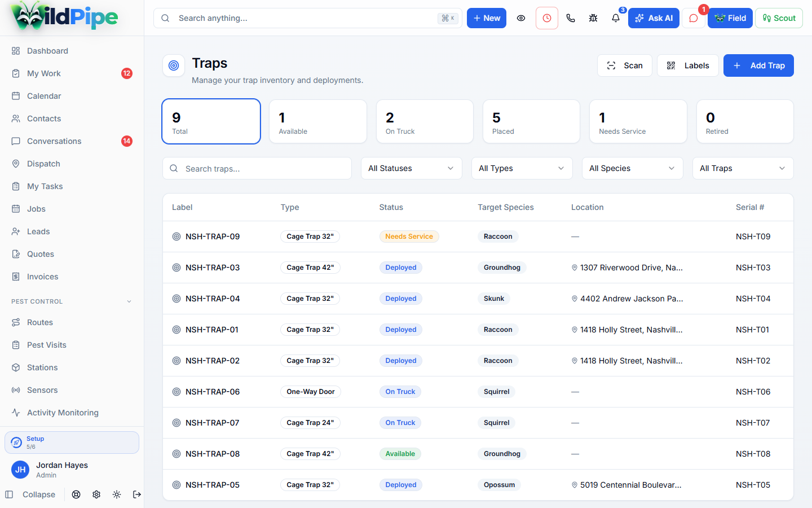
Task: Open the My Work icon in sidebar
Action: pos(16,73)
